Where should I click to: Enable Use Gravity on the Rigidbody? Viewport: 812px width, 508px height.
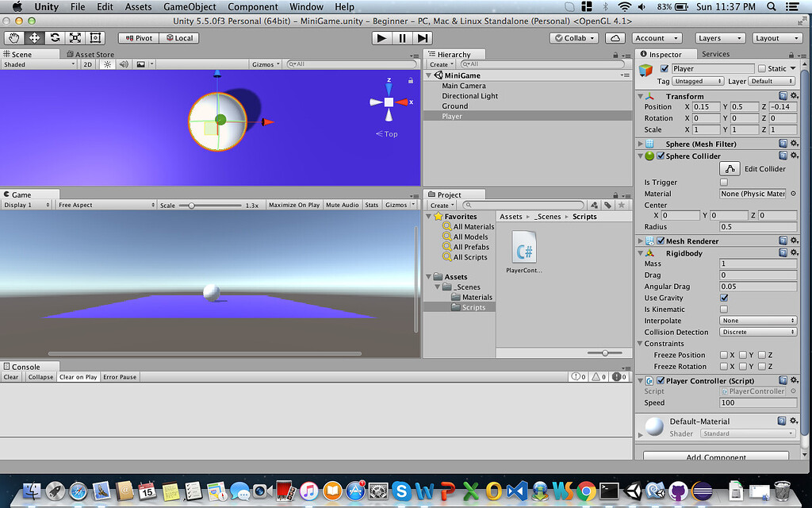(724, 298)
